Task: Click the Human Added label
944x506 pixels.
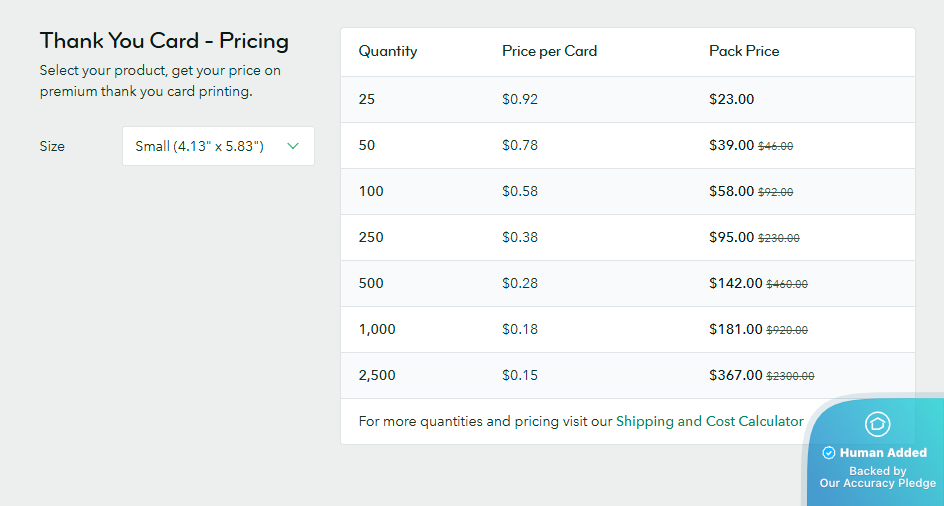Action: [x=883, y=453]
